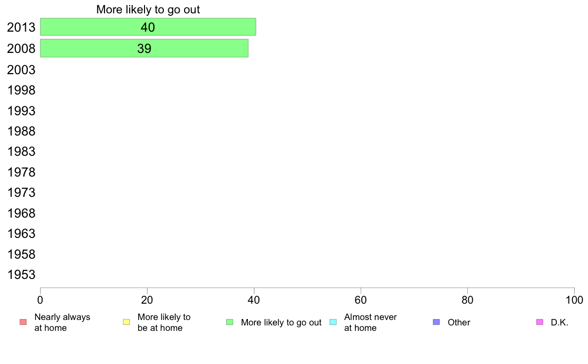The width and height of the screenshot is (588, 364).
Task: Click the 1973 year label
Action: 21,193
